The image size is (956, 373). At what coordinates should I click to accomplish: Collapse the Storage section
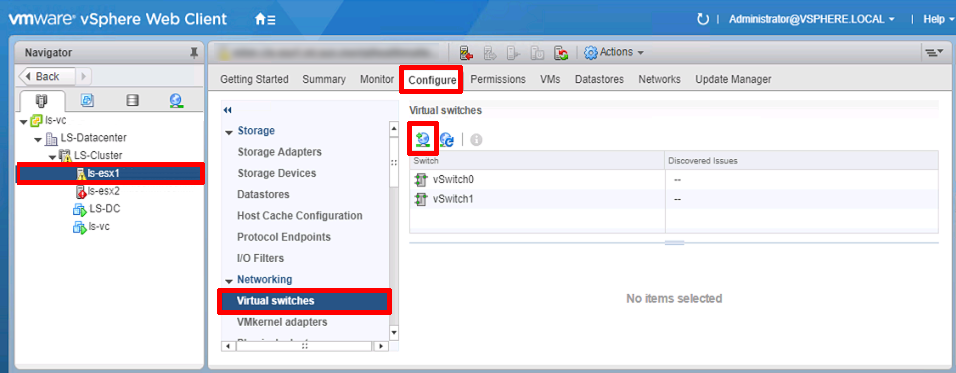point(229,132)
